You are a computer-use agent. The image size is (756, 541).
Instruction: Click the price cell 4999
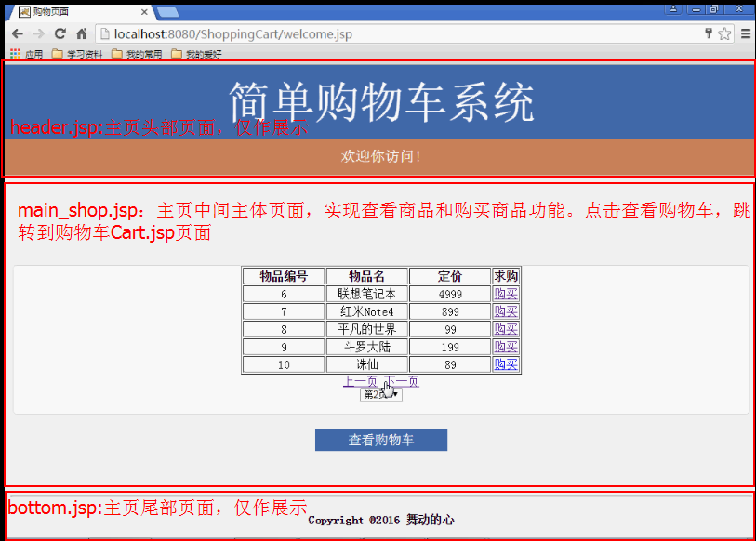click(450, 294)
